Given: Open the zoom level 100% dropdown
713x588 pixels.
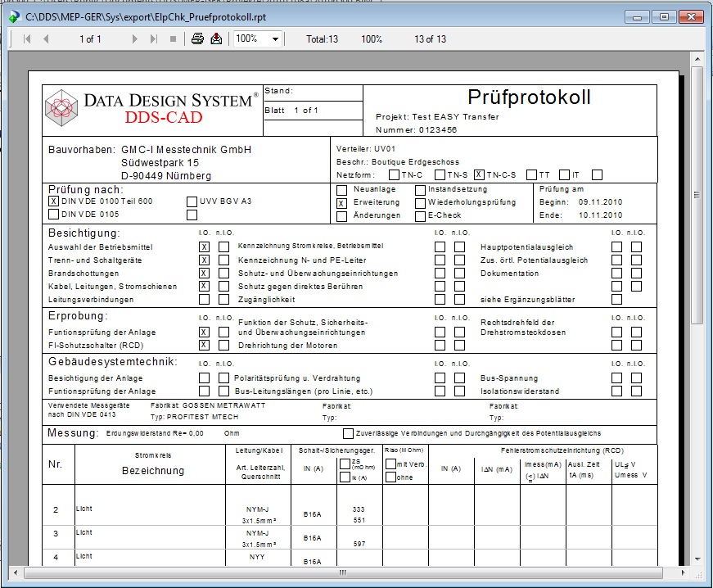Looking at the screenshot, I should (275, 39).
